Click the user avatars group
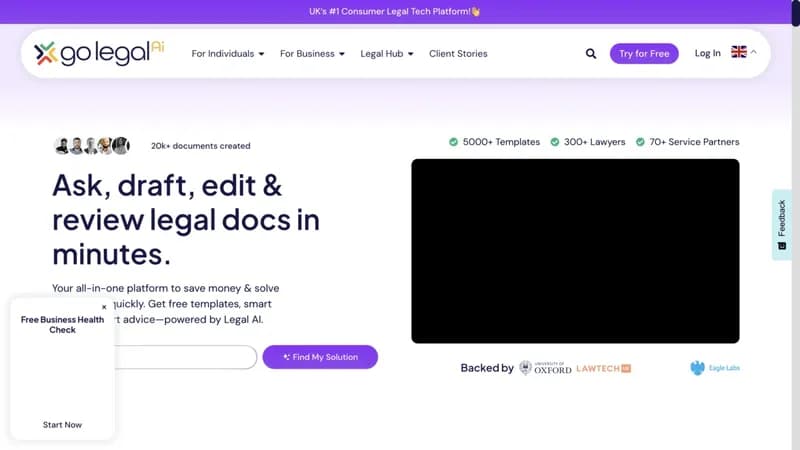800x450 pixels. (92, 146)
